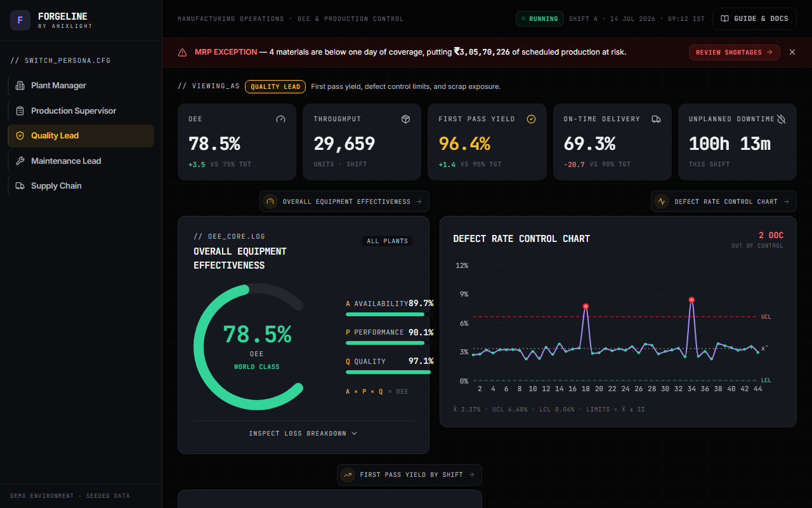This screenshot has height=508, width=812.
Task: Click the Production Supervisor clipboard icon
Action: point(20,110)
